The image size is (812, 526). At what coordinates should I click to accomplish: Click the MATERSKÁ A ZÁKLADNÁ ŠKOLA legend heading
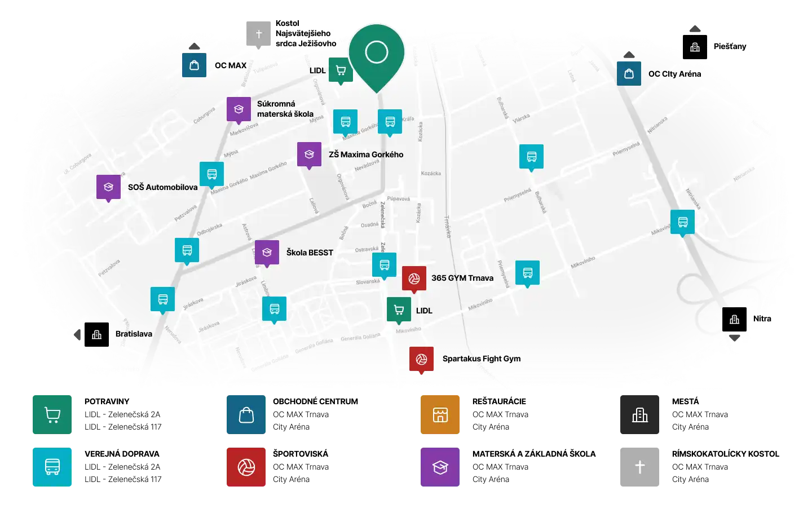click(534, 454)
